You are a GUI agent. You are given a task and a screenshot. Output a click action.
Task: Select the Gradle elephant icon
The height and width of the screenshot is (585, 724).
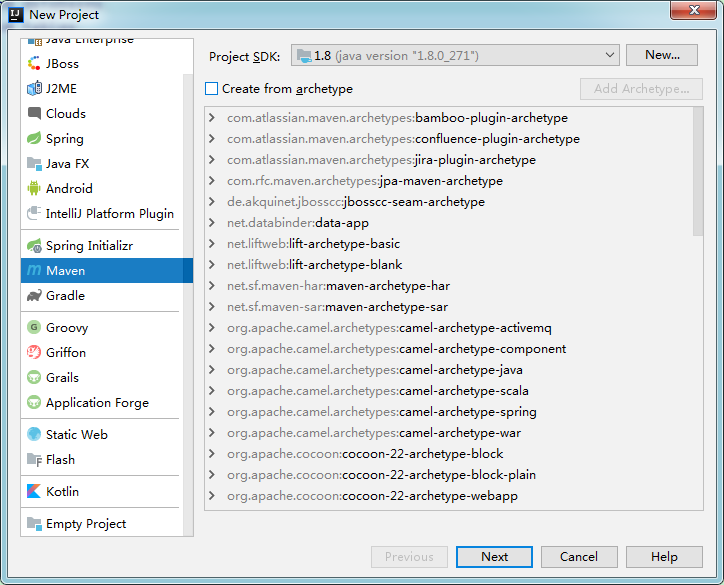[x=35, y=295]
